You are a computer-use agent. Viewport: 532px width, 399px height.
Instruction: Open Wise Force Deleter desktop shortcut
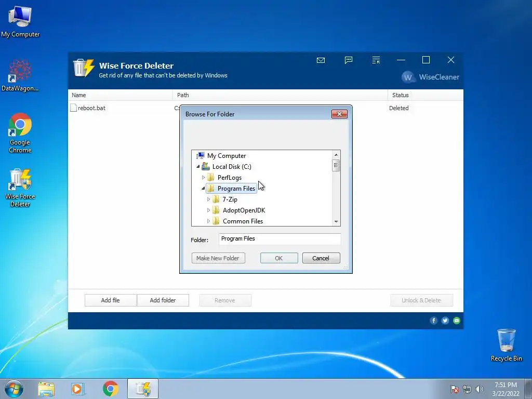[20, 188]
